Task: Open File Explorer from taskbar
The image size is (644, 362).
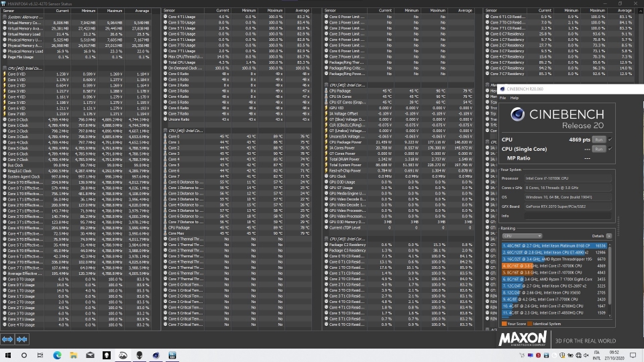Action: click(x=74, y=355)
